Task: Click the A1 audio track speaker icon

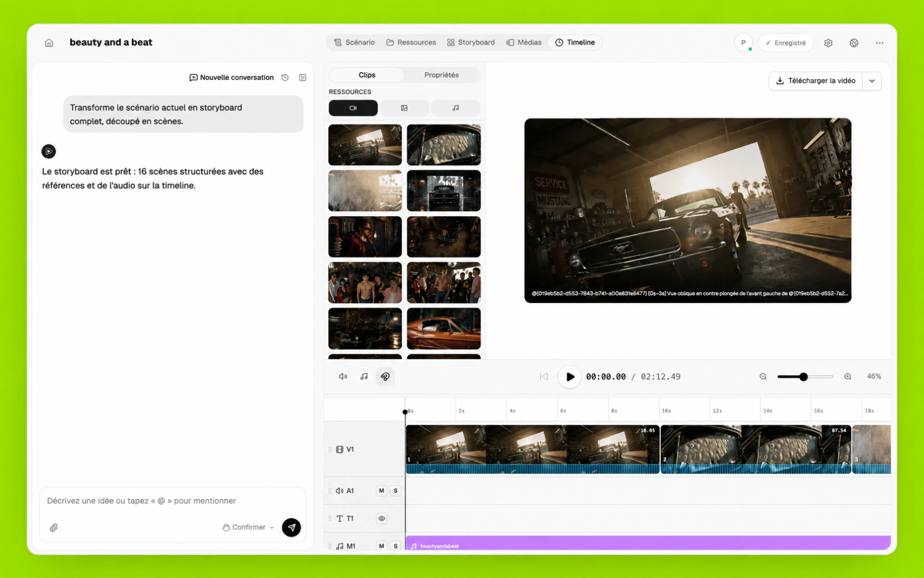Action: click(x=340, y=491)
